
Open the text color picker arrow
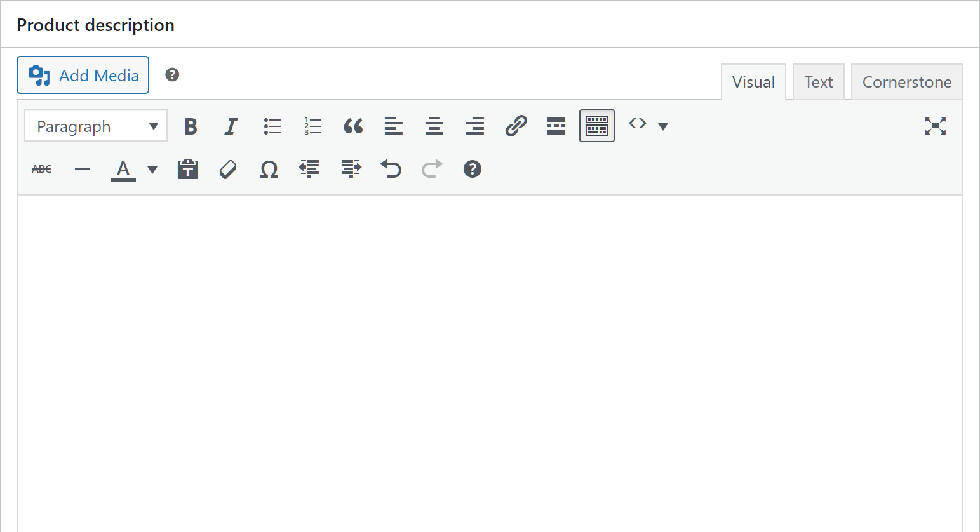pos(152,170)
